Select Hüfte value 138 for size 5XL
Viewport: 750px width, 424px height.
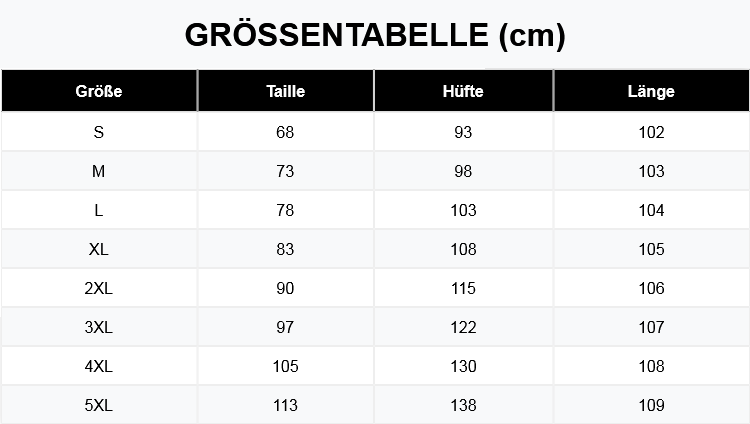(x=463, y=405)
